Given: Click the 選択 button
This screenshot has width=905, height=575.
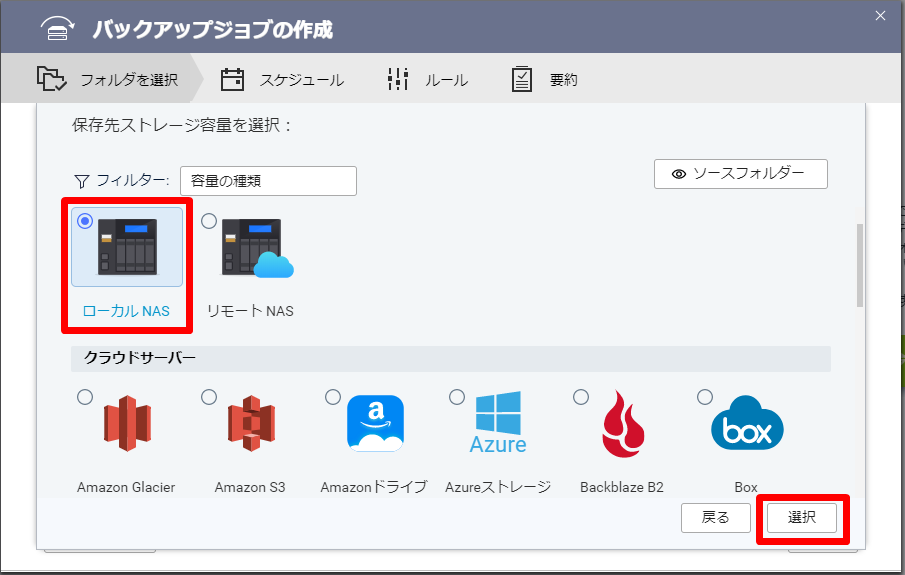Looking at the screenshot, I should [802, 518].
